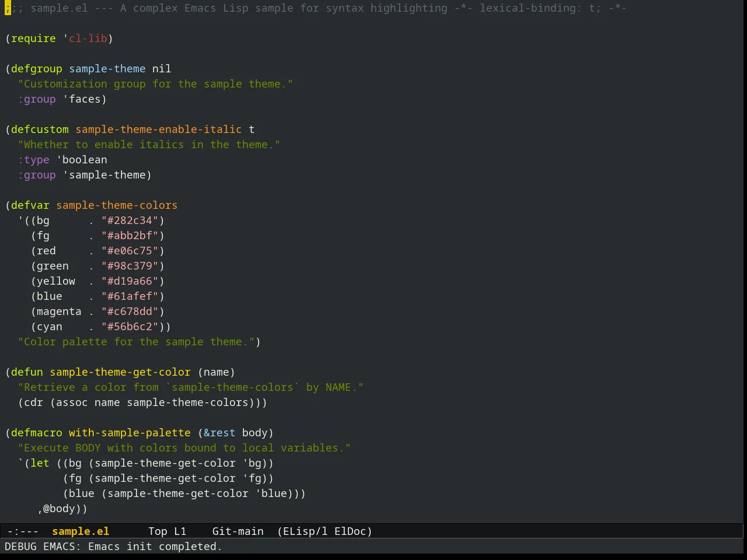Click function name 'sample-theme-get-color' after defun
This screenshot has height=560, width=747.
pos(120,372)
